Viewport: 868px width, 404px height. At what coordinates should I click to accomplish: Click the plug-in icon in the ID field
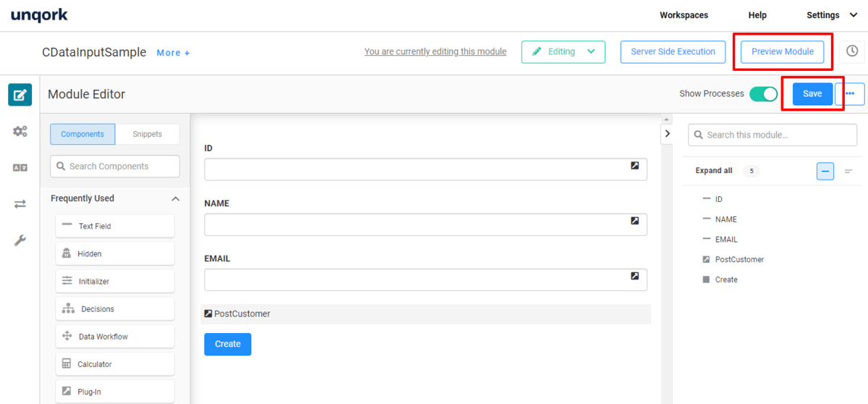coord(634,166)
